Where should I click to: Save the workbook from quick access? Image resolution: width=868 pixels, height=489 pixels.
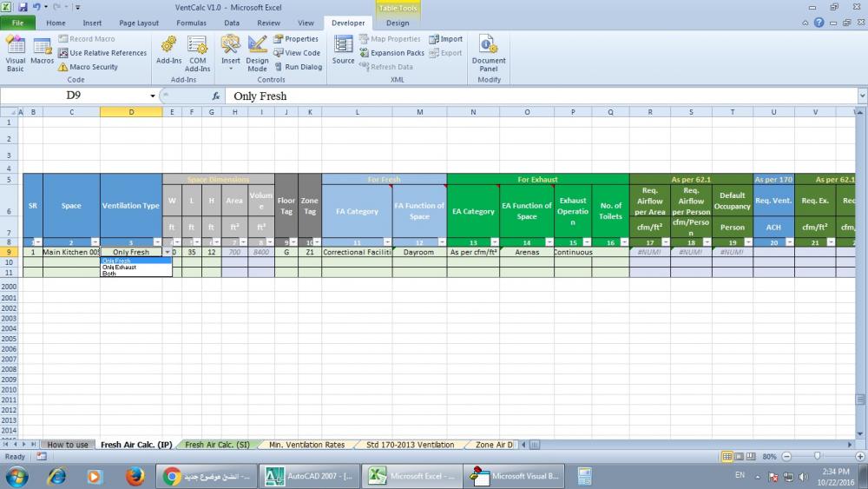(x=23, y=7)
